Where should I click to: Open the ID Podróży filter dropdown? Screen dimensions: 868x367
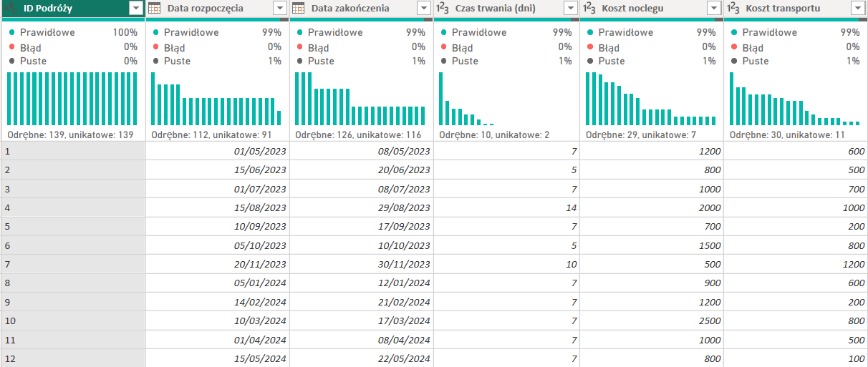click(x=135, y=9)
